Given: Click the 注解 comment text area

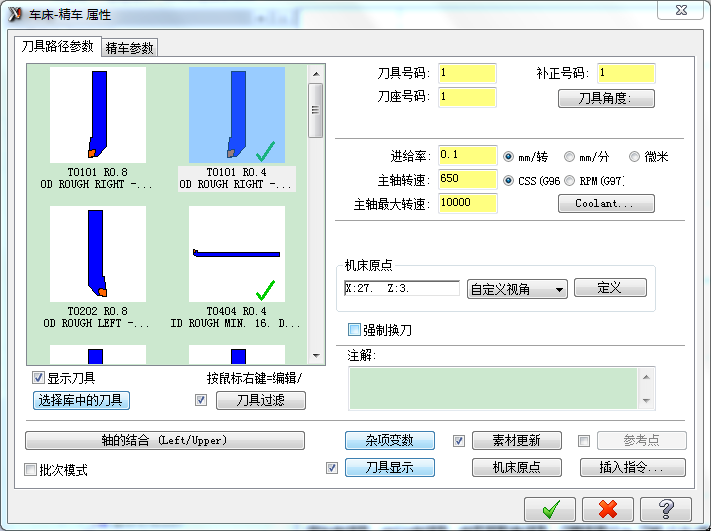Looking at the screenshot, I should click(x=493, y=389).
